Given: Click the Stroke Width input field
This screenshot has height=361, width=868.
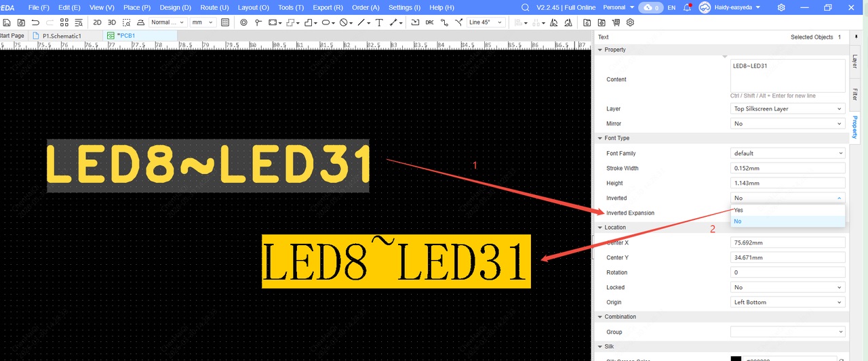Looking at the screenshot, I should point(787,168).
